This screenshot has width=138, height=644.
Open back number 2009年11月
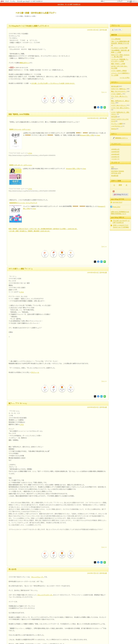pos(115,149)
